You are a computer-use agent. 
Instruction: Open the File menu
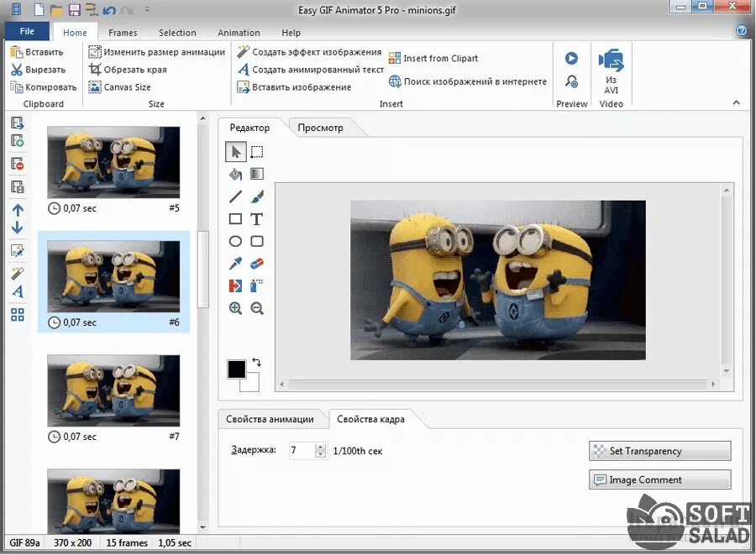click(27, 31)
